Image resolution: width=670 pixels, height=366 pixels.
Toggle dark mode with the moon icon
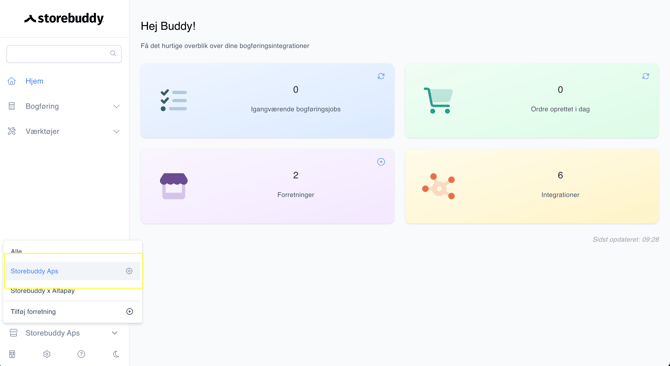[116, 354]
